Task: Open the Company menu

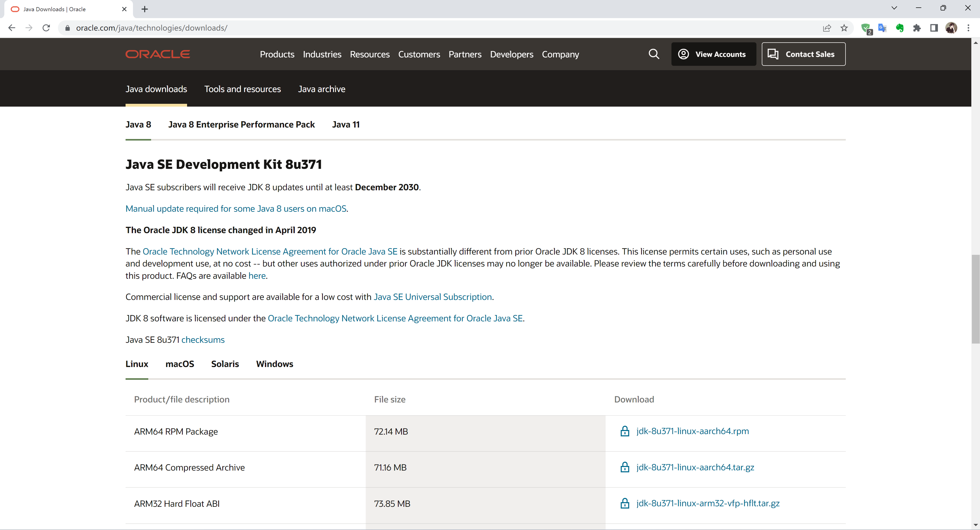Action: 560,54
